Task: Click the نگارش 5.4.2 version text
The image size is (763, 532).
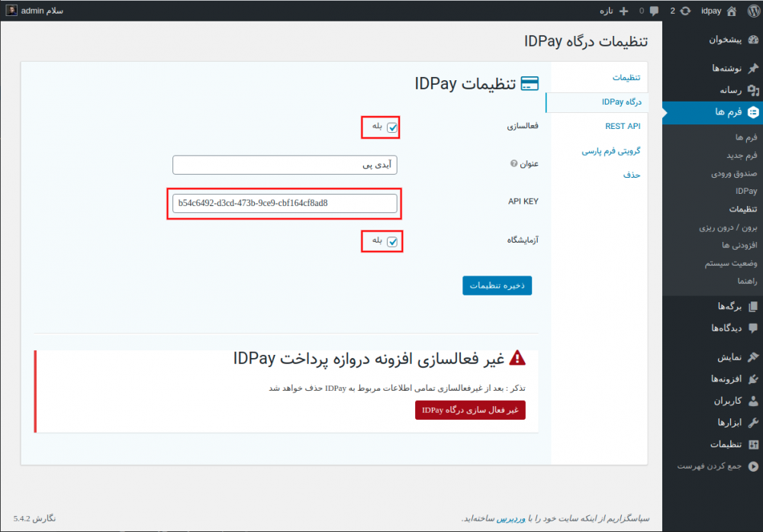Action: [x=34, y=519]
